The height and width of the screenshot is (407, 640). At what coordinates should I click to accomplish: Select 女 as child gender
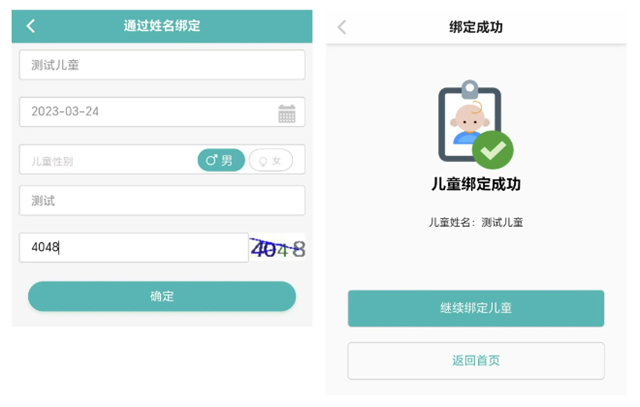(x=271, y=160)
